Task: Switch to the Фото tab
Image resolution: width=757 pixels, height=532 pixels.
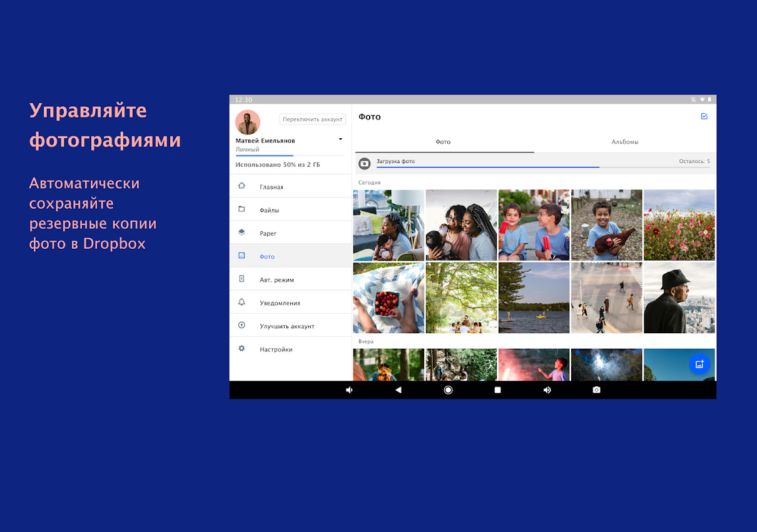Action: point(443,142)
